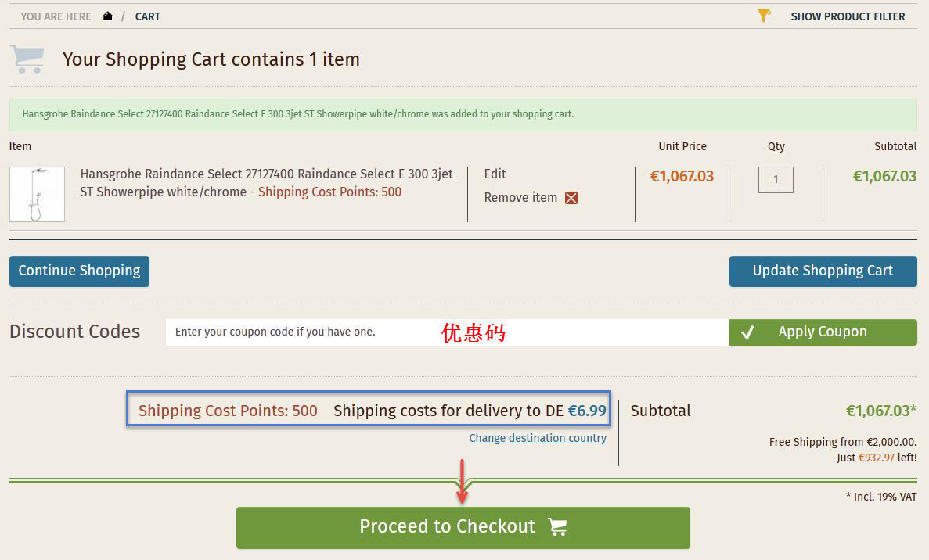Screen dimensions: 929x560
Task: Click the quantity field showing 1
Action: coord(776,179)
